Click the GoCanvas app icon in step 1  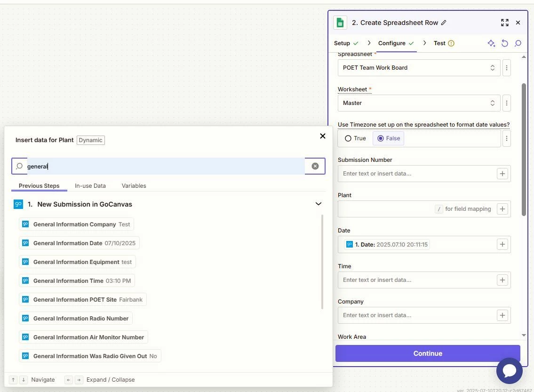(x=18, y=204)
